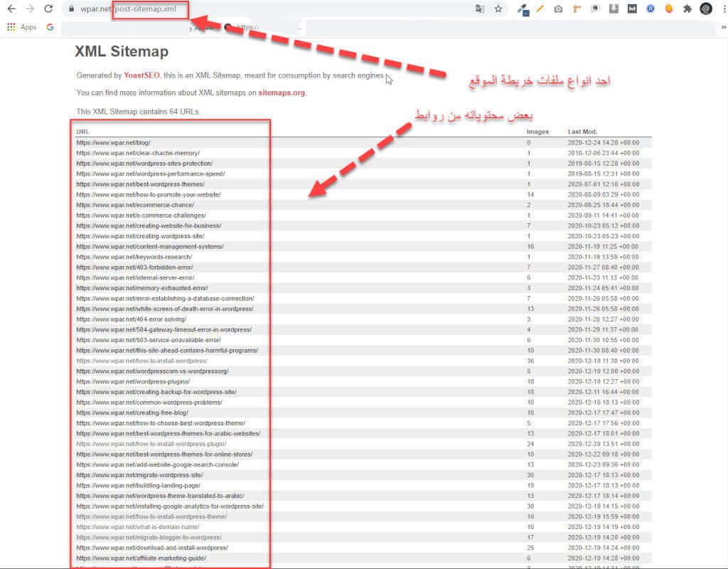Image resolution: width=728 pixels, height=569 pixels.
Task: Open the installing-google-analytics-for-wordpress-site link
Action: [x=170, y=506]
